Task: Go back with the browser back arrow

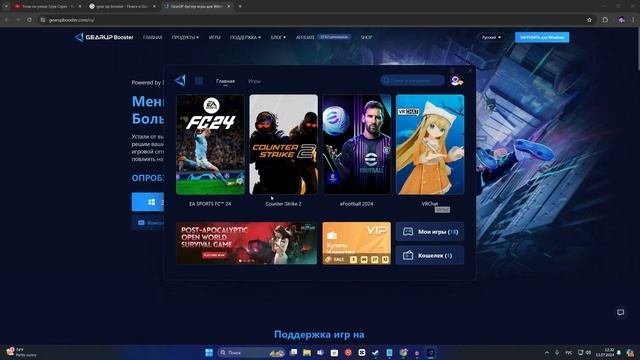Action: pos(7,20)
